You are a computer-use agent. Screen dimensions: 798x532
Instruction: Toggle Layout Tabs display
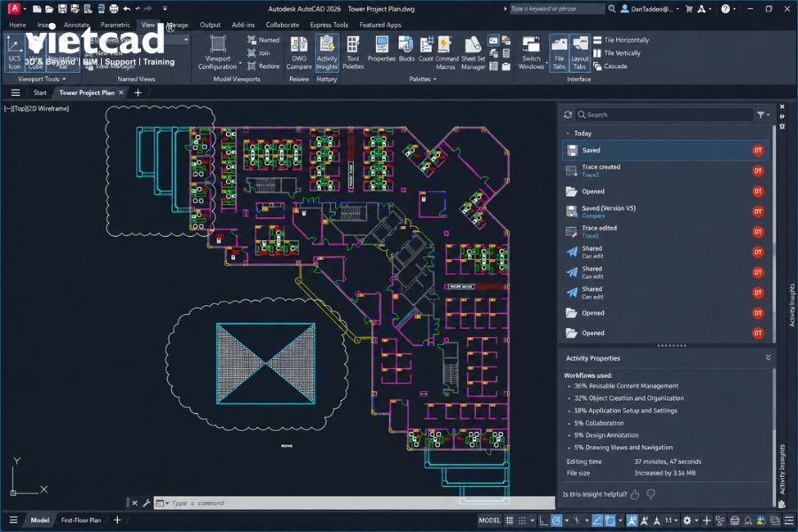coord(580,53)
